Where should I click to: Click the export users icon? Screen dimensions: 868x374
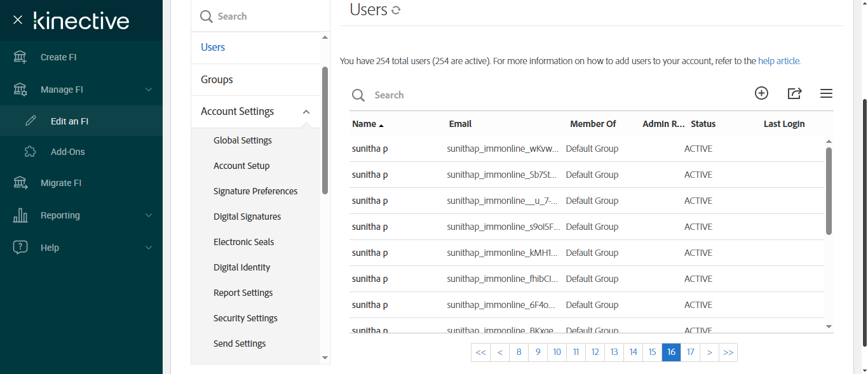pyautogui.click(x=794, y=93)
